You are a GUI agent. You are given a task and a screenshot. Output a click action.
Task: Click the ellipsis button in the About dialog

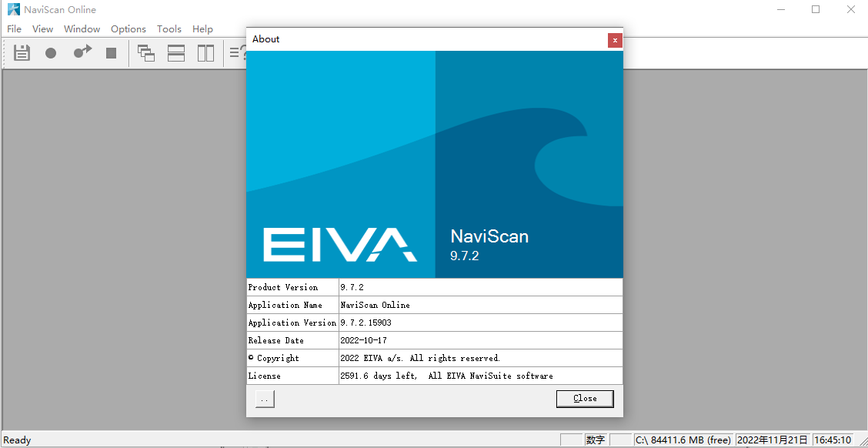click(264, 399)
